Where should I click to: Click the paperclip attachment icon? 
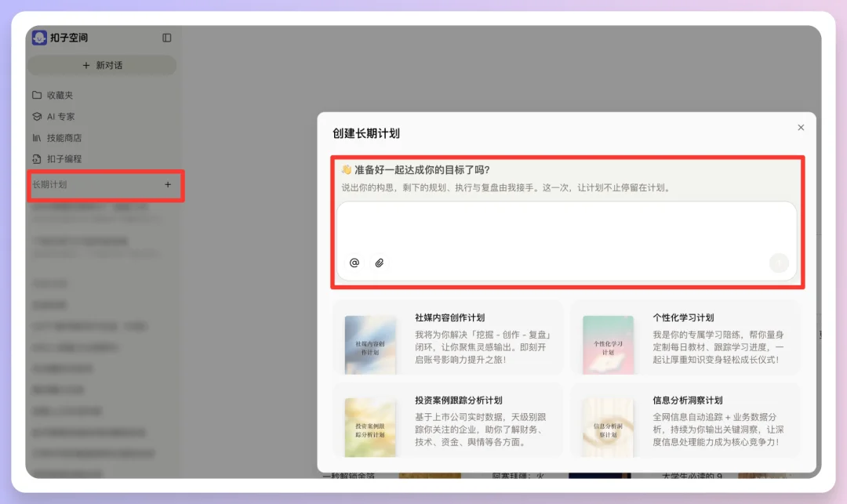(x=380, y=263)
